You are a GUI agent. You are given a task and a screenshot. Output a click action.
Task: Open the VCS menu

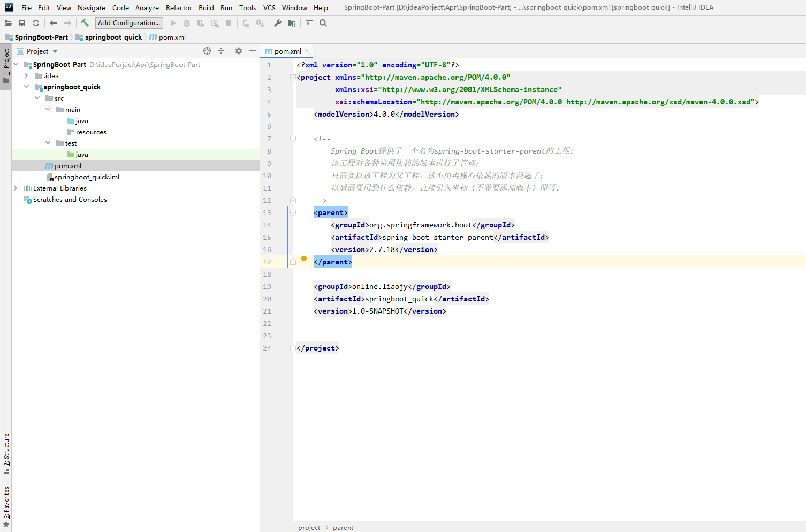click(269, 7)
